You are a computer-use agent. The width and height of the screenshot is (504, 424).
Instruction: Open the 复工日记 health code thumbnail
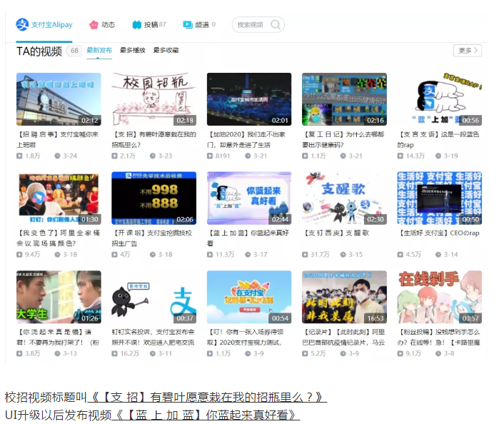tap(344, 99)
